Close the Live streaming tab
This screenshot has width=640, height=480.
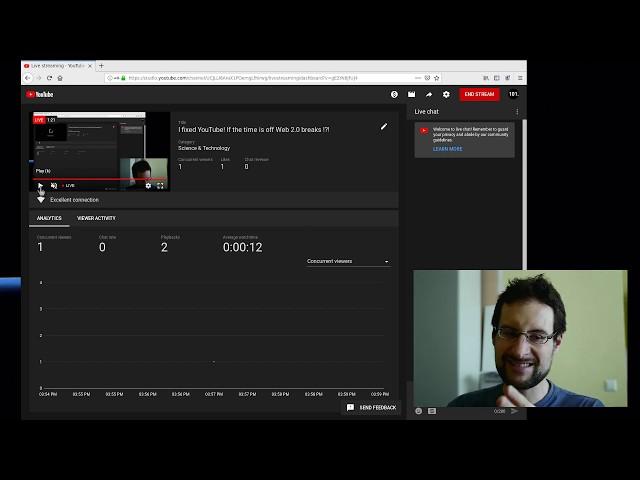90,66
